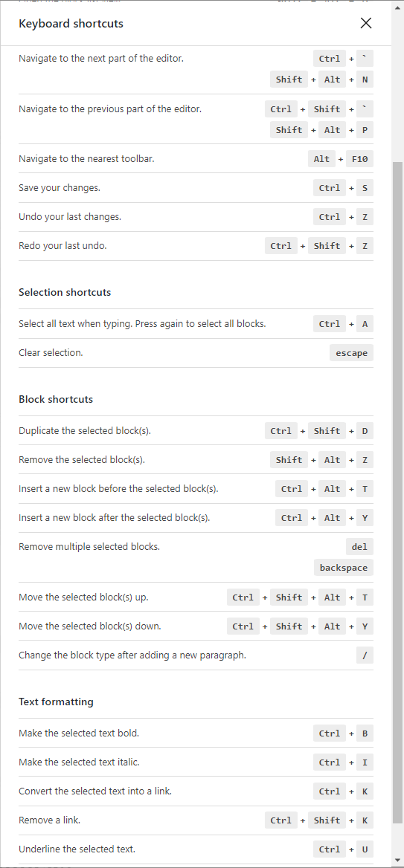Select the 'Save your changes.' shortcut row
This screenshot has width=404, height=868.
196,188
